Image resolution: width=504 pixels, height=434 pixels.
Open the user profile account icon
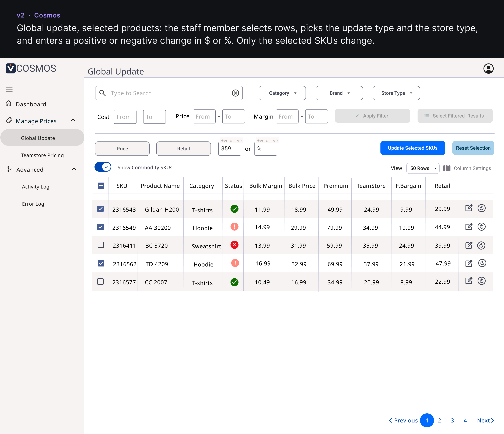point(488,69)
